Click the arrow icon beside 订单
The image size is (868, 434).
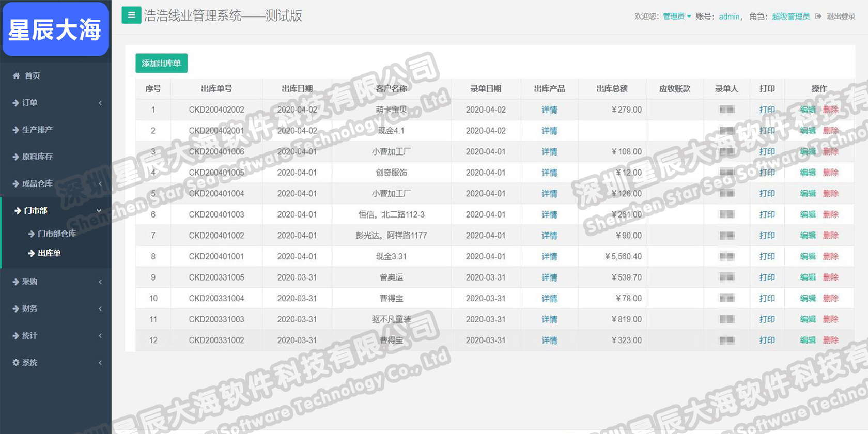[16, 103]
